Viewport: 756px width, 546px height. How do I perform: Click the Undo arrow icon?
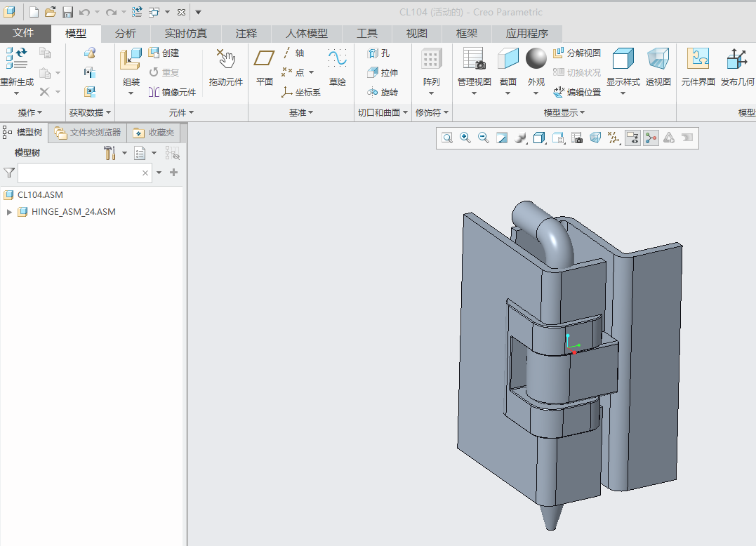click(x=84, y=12)
